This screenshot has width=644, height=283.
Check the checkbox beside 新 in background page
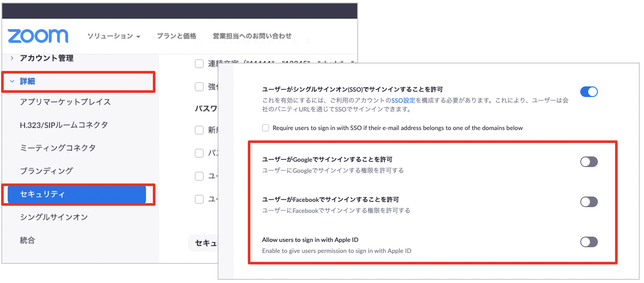pos(199,130)
